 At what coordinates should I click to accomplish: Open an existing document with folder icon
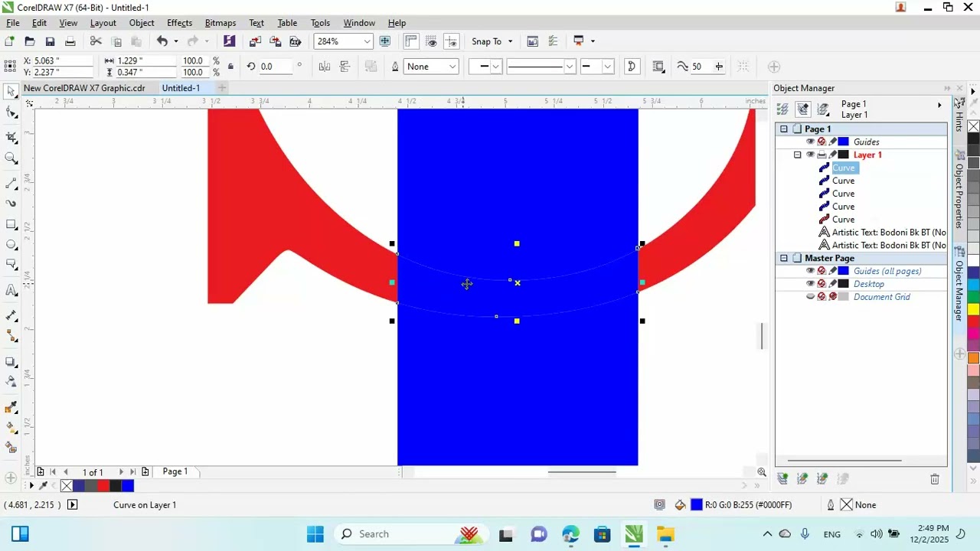(30, 41)
